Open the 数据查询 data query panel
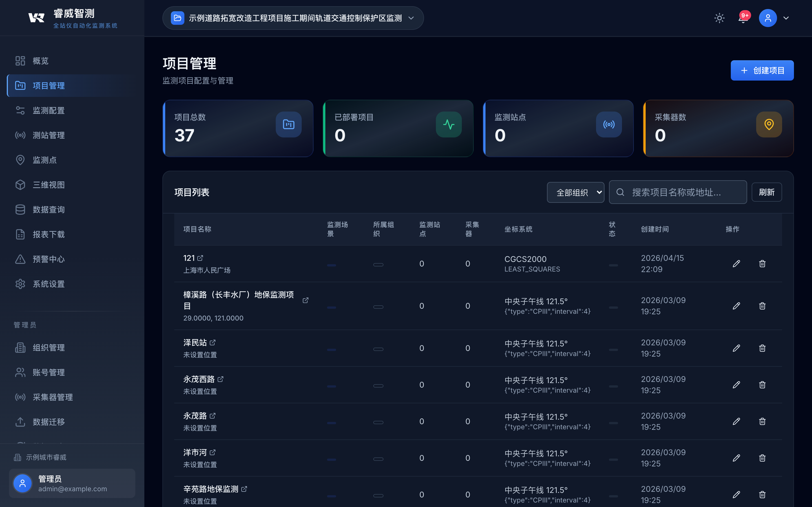Screen dimensions: 812x507 click(49, 209)
